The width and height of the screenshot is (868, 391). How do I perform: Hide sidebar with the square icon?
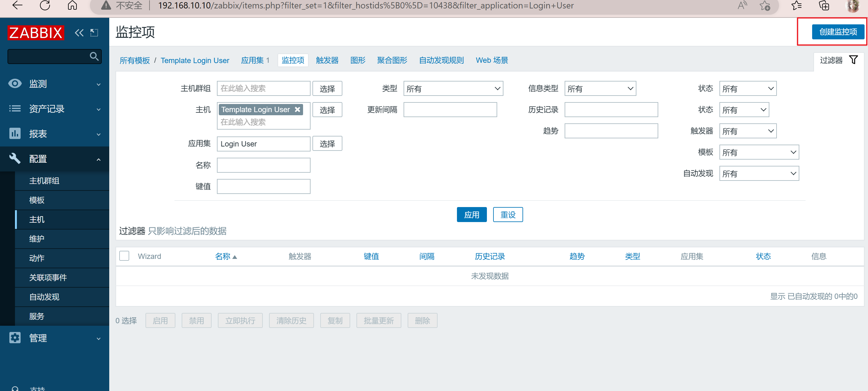coord(94,33)
